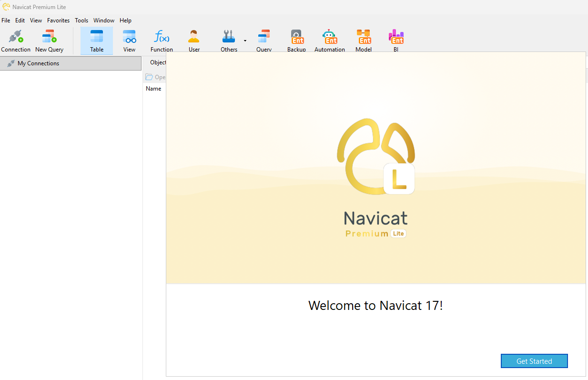Open the Backup enterprise icon
The height and width of the screenshot is (380, 588).
tap(296, 41)
